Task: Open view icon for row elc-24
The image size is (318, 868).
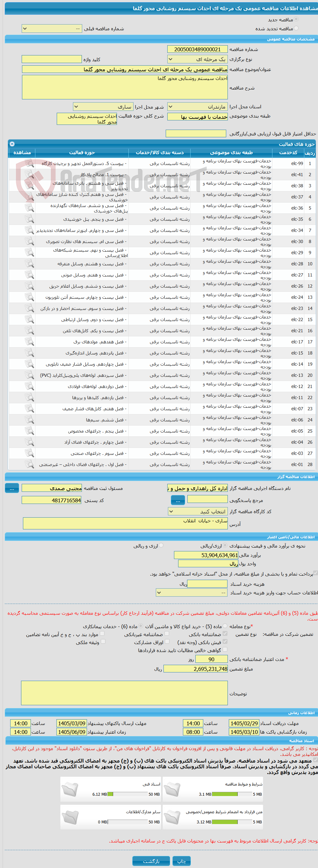Action: coord(30,297)
